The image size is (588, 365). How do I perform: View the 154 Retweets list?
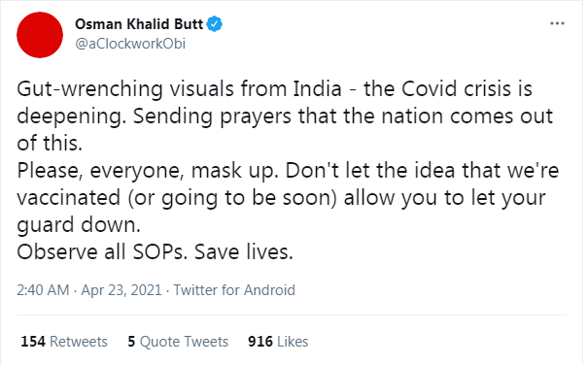pyautogui.click(x=64, y=342)
